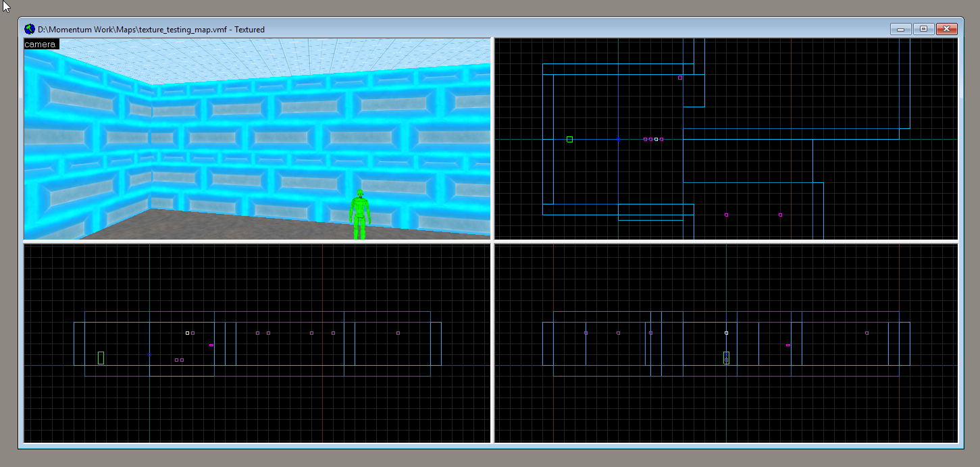Image resolution: width=980 pixels, height=467 pixels.
Task: Minimize the texture_testing_map window
Action: click(901, 29)
